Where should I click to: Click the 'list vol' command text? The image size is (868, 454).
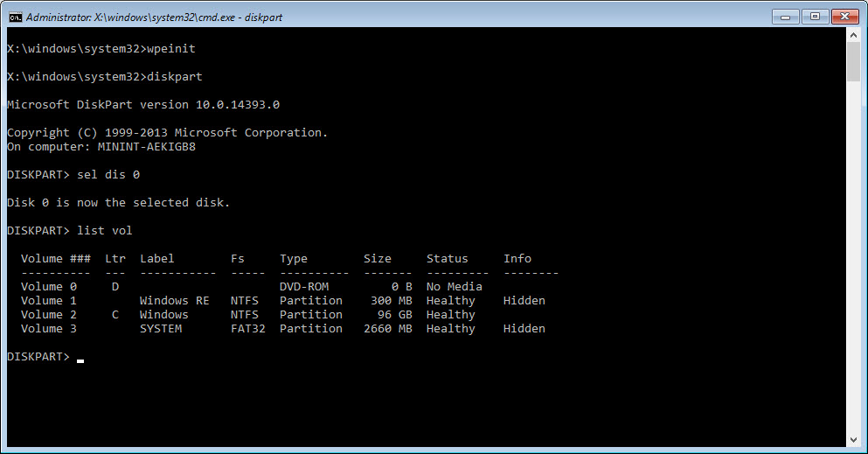tap(105, 231)
